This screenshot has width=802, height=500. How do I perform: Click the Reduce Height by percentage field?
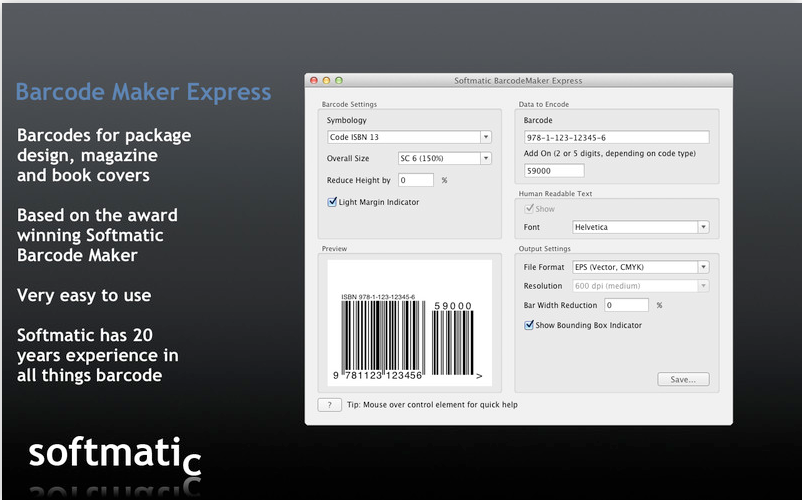416,180
